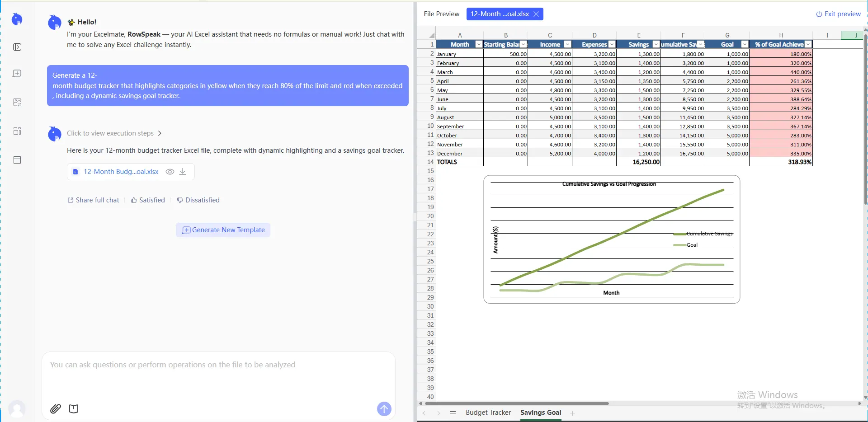Mark the response as Dissatisfied
The width and height of the screenshot is (868, 422).
[198, 200]
